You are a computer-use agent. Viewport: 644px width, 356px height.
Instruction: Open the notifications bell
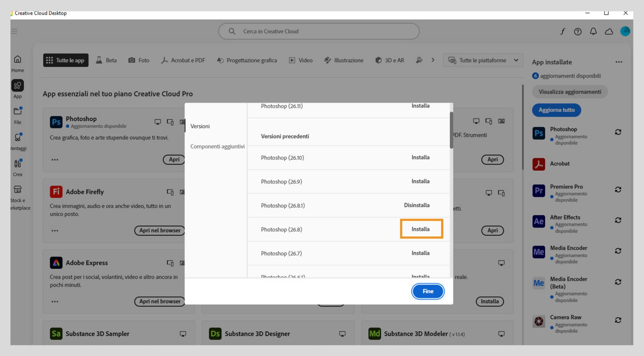point(593,32)
